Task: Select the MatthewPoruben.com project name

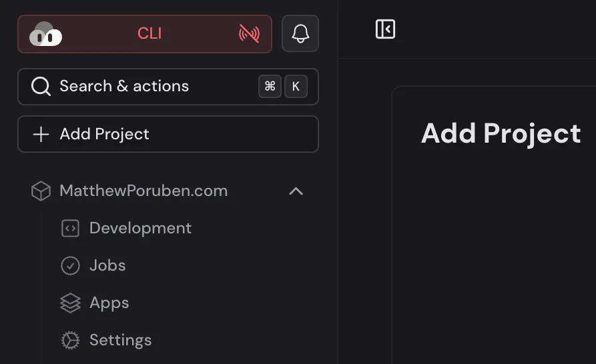Action: [143, 191]
